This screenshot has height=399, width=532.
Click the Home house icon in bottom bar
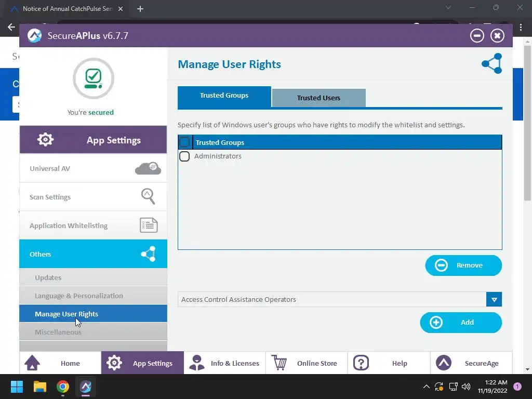tap(32, 363)
